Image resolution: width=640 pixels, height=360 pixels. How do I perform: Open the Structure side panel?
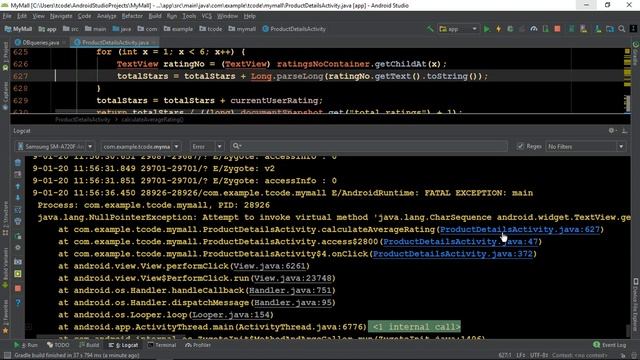(x=5, y=218)
